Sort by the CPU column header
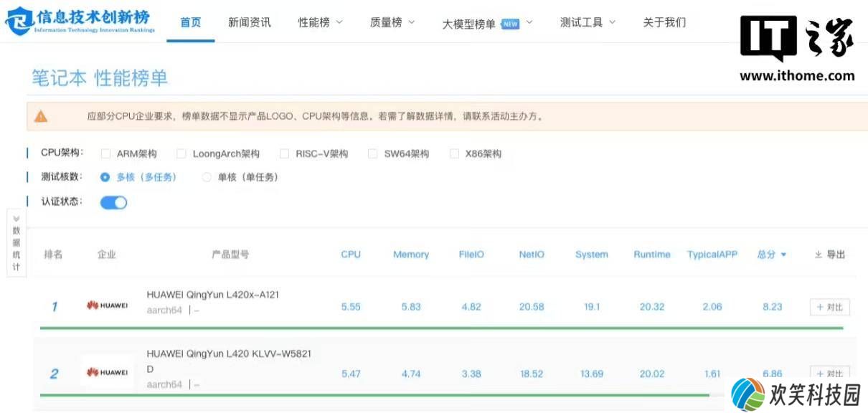Screen dimensions: 868x413 pyautogui.click(x=351, y=255)
